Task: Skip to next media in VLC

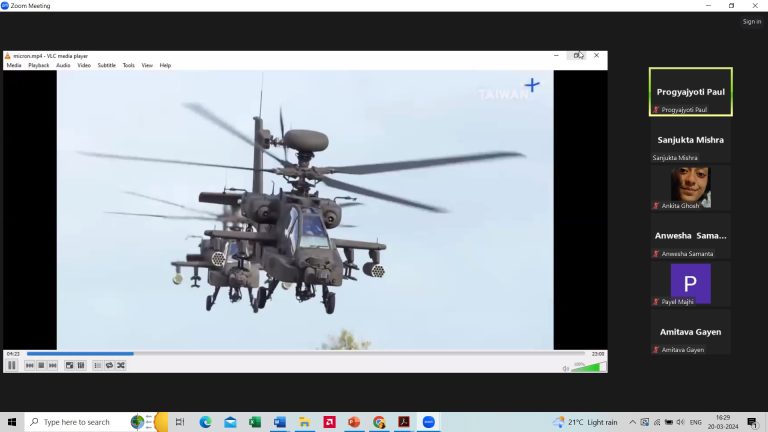Action: click(52, 365)
